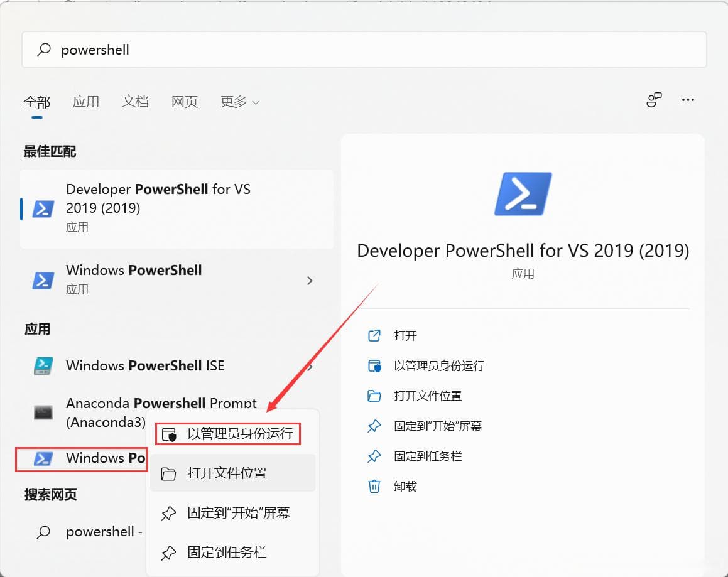Click 固定到任务栏 in the details pane
Image resolution: width=728 pixels, height=577 pixels.
coord(428,456)
